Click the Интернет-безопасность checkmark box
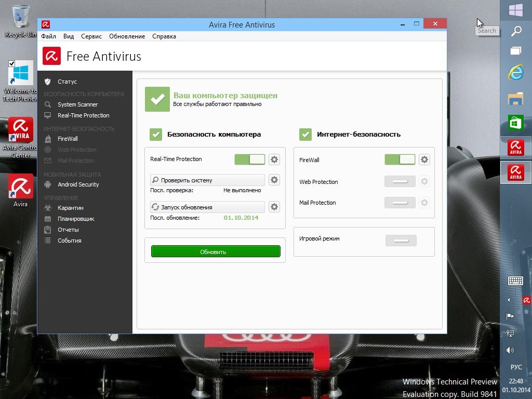 click(x=305, y=135)
